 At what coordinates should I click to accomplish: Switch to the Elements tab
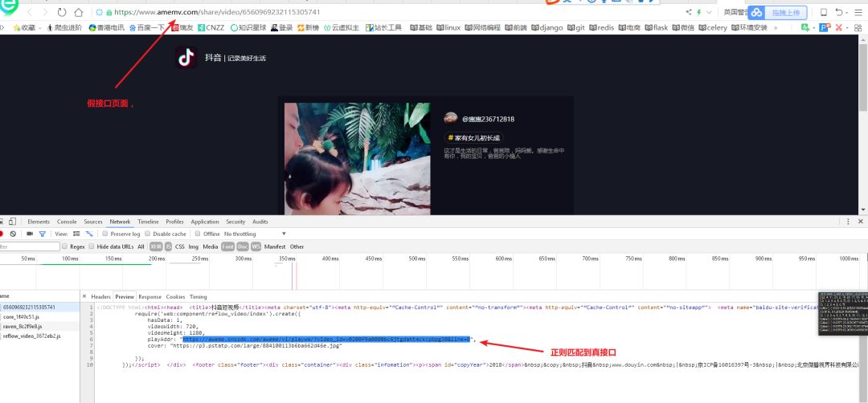39,222
